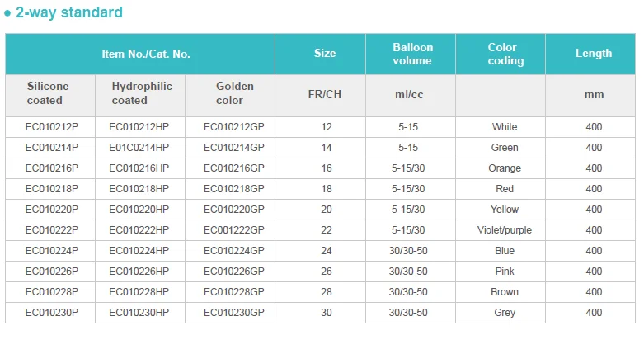Screen dimensions: 644x340
Task: Click item number EC010212P
Action: 51,127
